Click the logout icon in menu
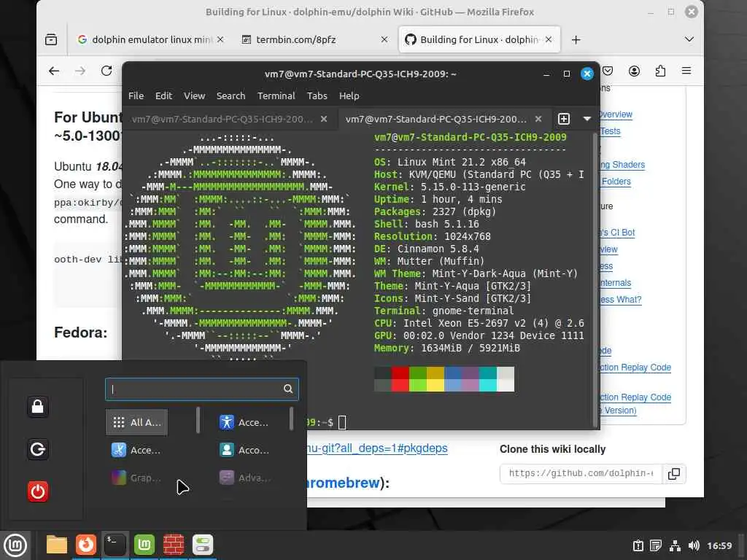 tap(38, 449)
